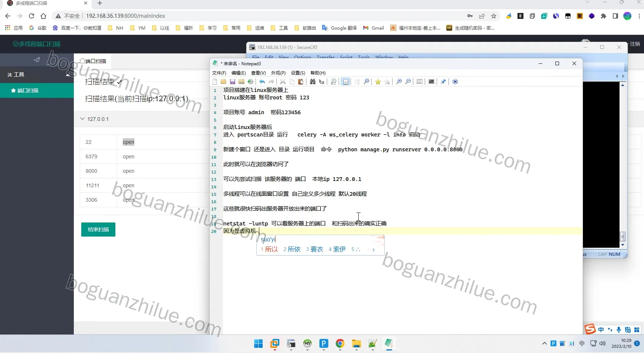Click the Undo arrow in Notepad3 toolbar
Viewport: 644px width, 353px height.
point(262,82)
